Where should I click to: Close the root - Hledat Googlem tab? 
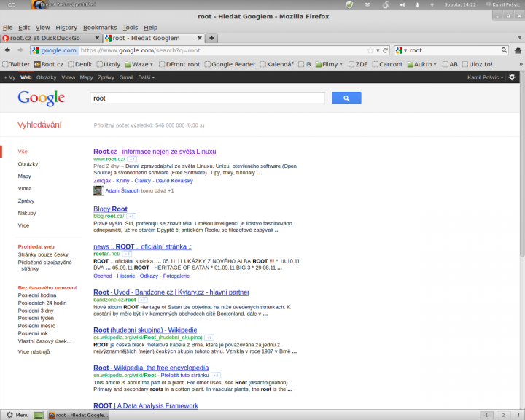tap(200, 38)
